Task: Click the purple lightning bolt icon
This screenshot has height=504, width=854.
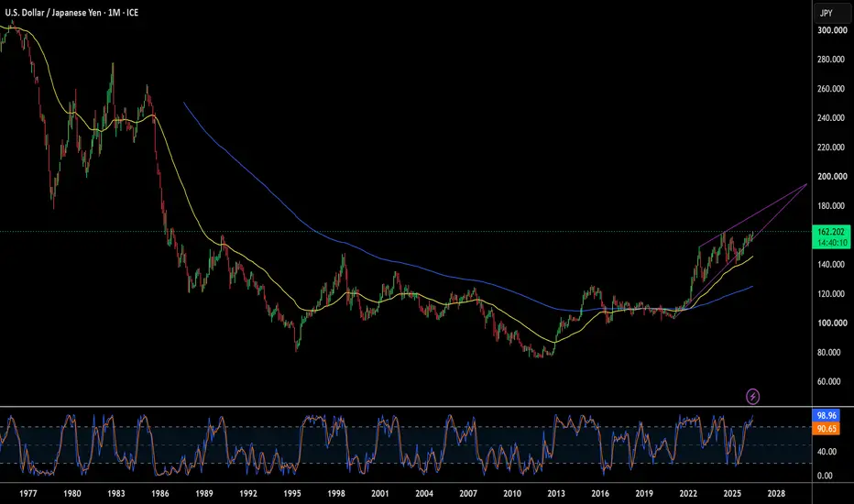Action: (x=752, y=397)
